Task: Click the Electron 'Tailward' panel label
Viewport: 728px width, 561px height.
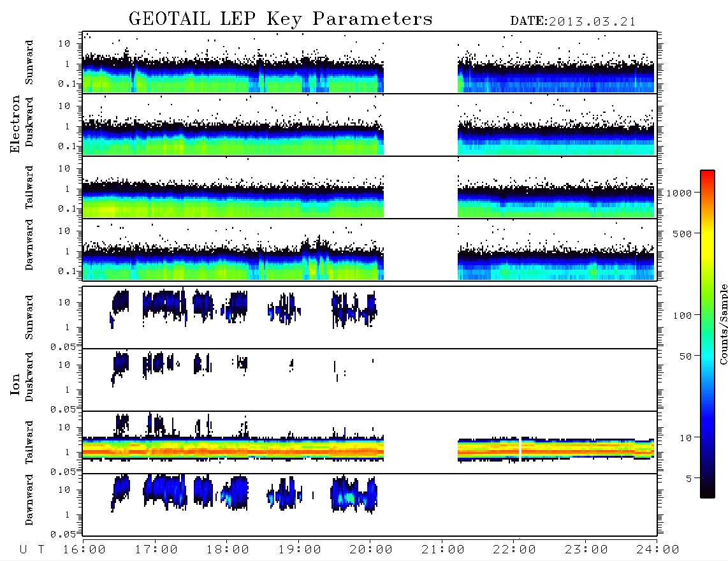Action: (29, 187)
